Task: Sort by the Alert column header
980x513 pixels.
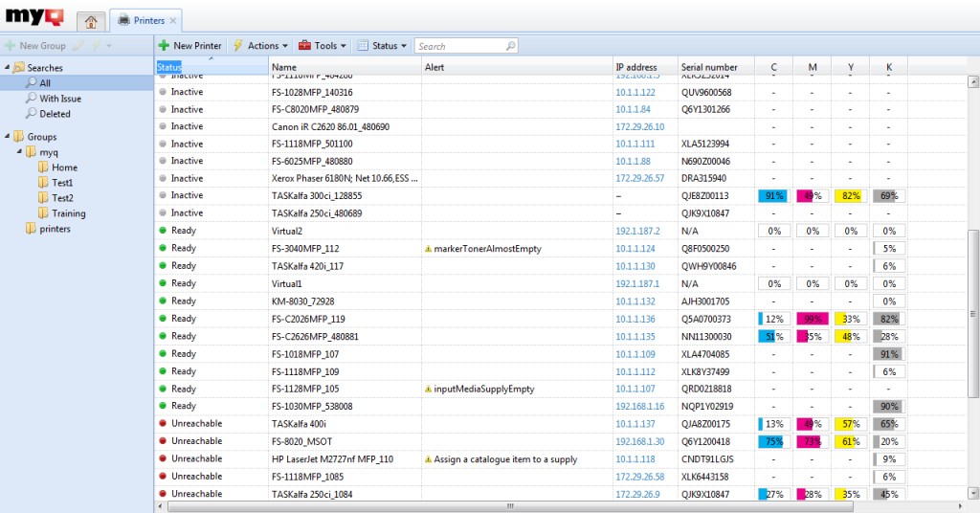Action: [517, 67]
